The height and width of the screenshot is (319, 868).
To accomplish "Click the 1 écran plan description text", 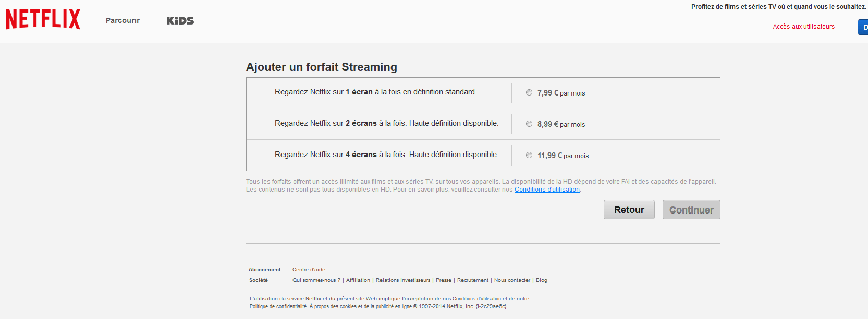I will (x=375, y=92).
